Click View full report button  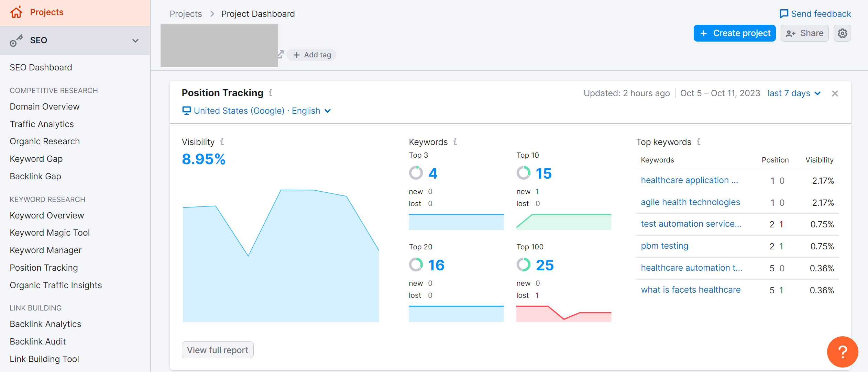click(x=218, y=350)
